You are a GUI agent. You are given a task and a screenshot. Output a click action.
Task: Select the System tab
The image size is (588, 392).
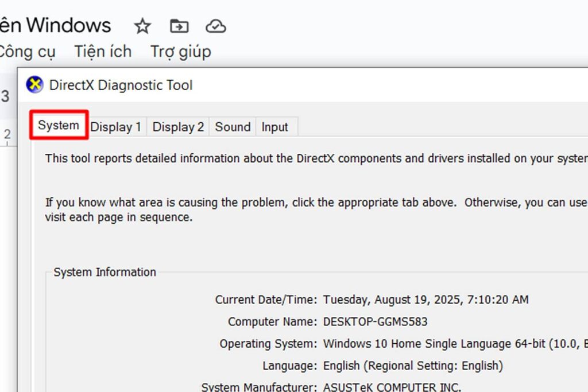pyautogui.click(x=59, y=126)
